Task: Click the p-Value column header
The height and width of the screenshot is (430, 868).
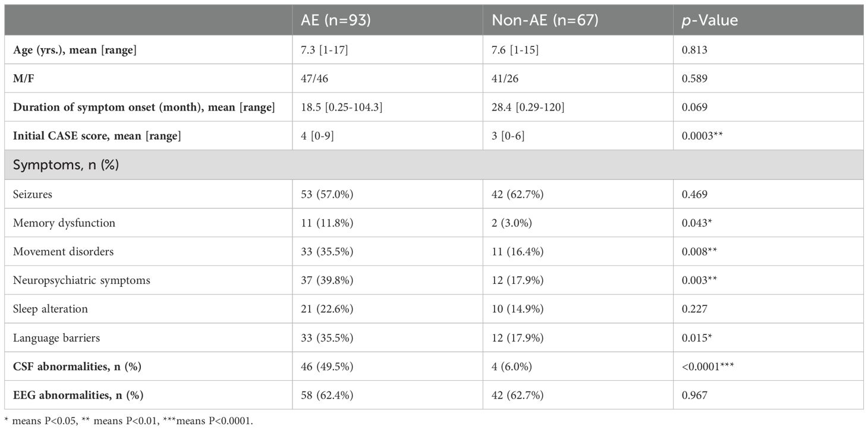Action: click(x=709, y=20)
